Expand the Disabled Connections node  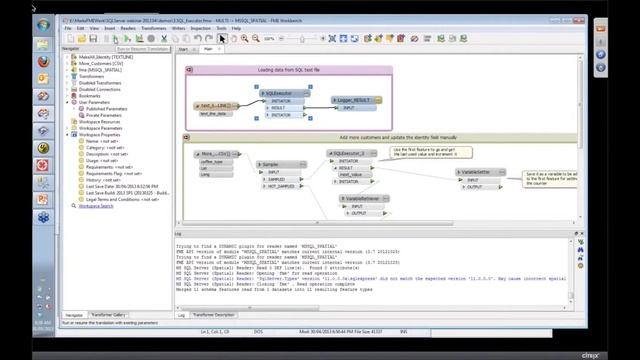[67, 89]
